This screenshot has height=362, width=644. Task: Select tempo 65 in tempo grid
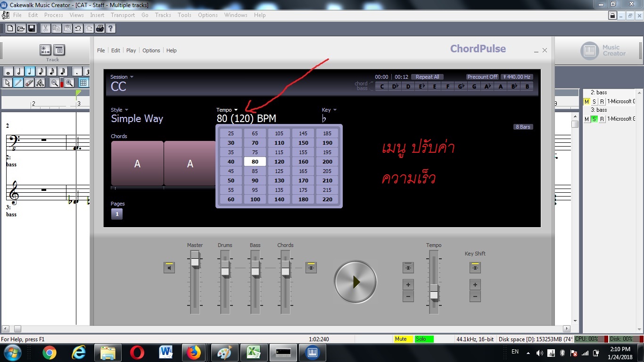coord(255,133)
